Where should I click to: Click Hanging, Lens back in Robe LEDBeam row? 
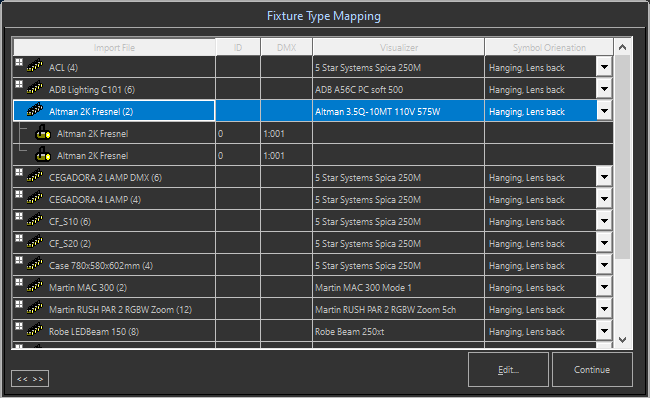526,331
